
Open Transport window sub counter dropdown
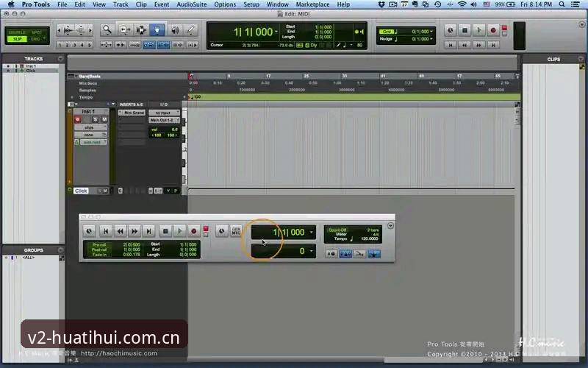tap(311, 251)
